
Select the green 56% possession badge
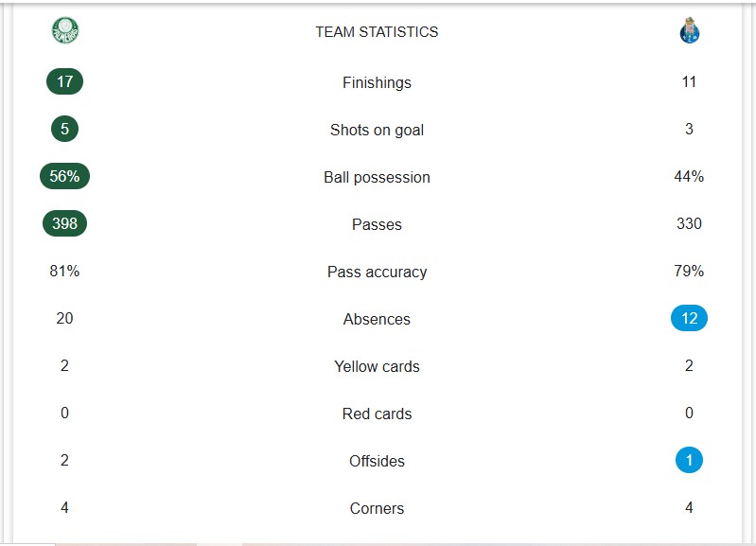[64, 177]
